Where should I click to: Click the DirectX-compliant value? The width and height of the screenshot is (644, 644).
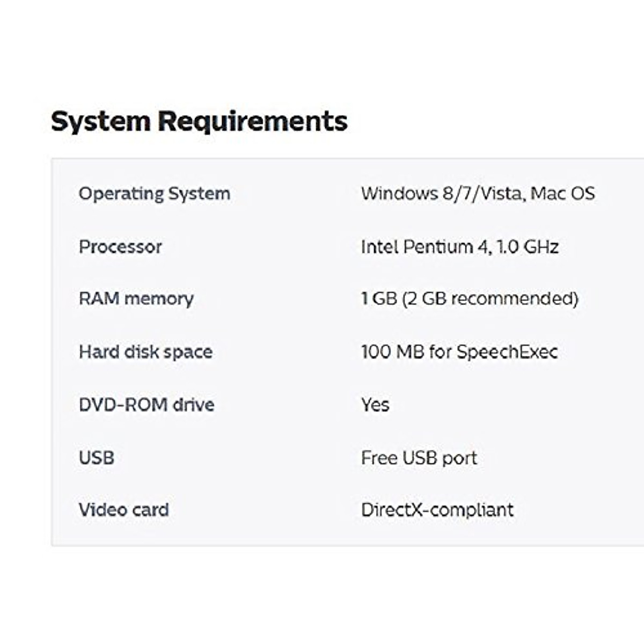437,510
